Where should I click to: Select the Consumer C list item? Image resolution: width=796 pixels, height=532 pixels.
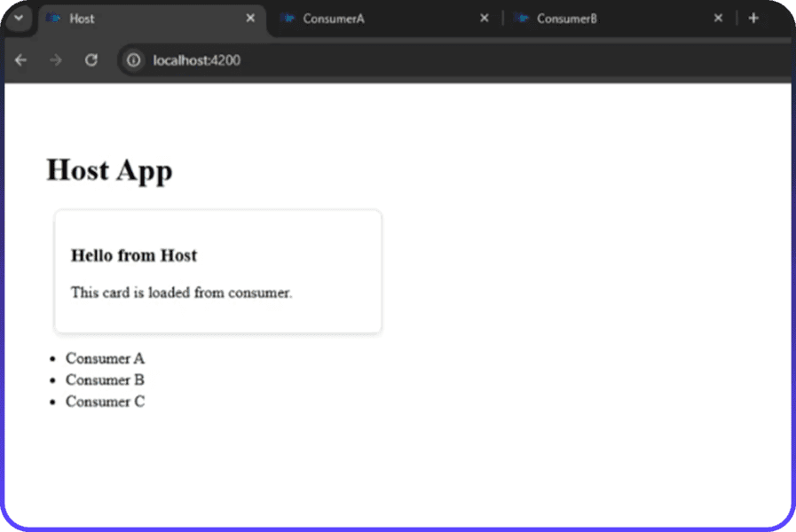click(x=105, y=402)
